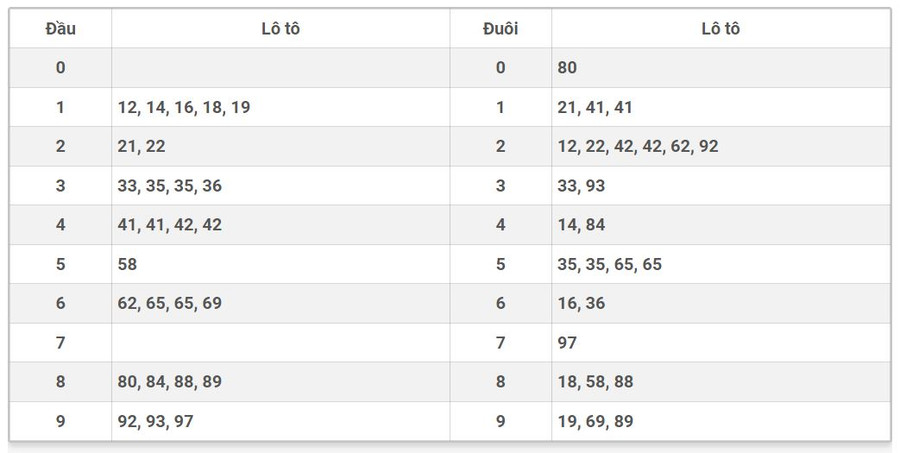The width and height of the screenshot is (900, 453).
Task: Click the cell containing only 80
Action: pos(567,68)
